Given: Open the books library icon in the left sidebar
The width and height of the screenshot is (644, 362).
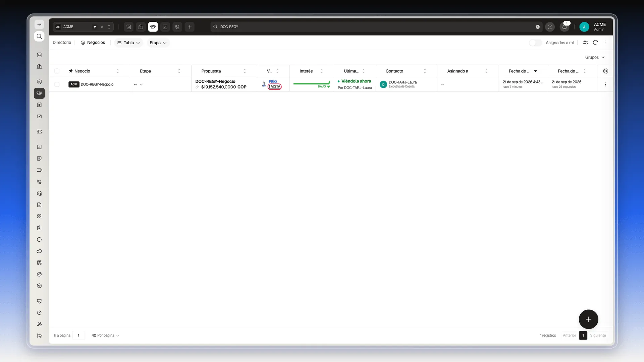Looking at the screenshot, I should (x=39, y=263).
